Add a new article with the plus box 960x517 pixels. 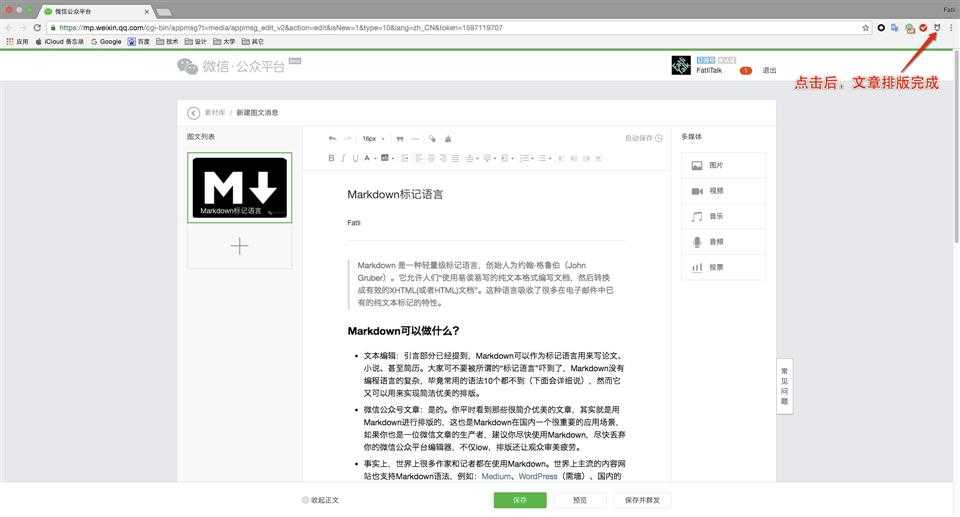point(239,246)
